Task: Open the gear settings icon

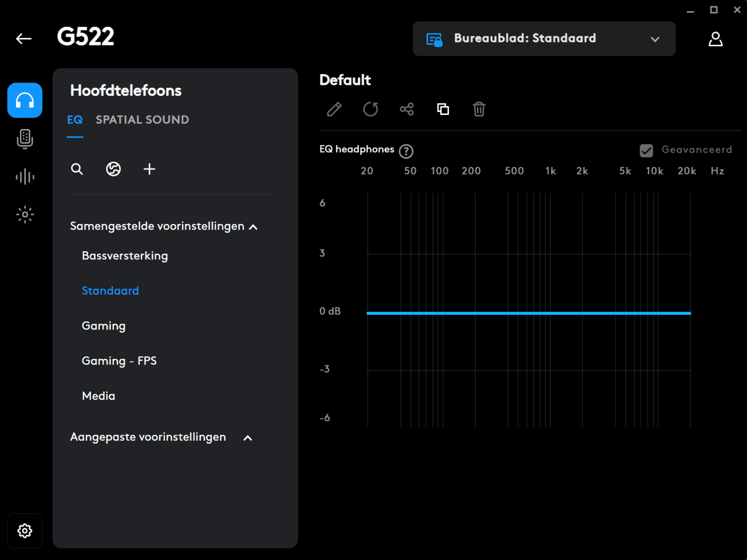Action: [25, 531]
